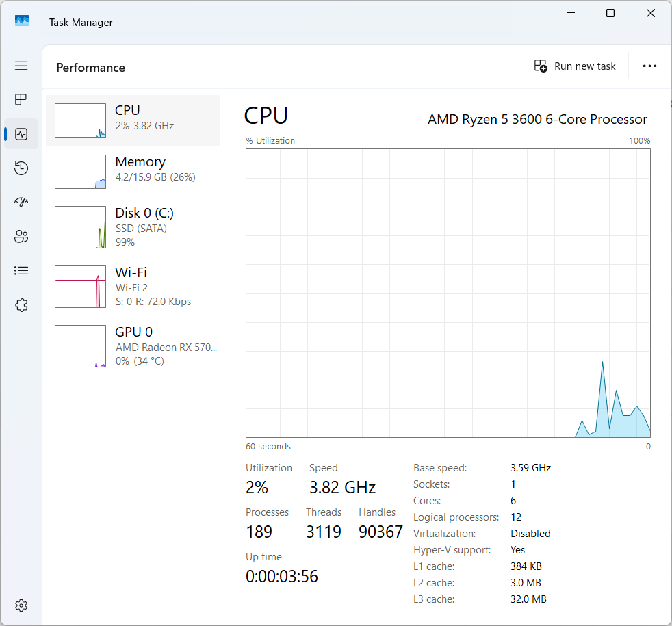The image size is (672, 626).
Task: Select the Performance page icon
Action: pos(21,134)
